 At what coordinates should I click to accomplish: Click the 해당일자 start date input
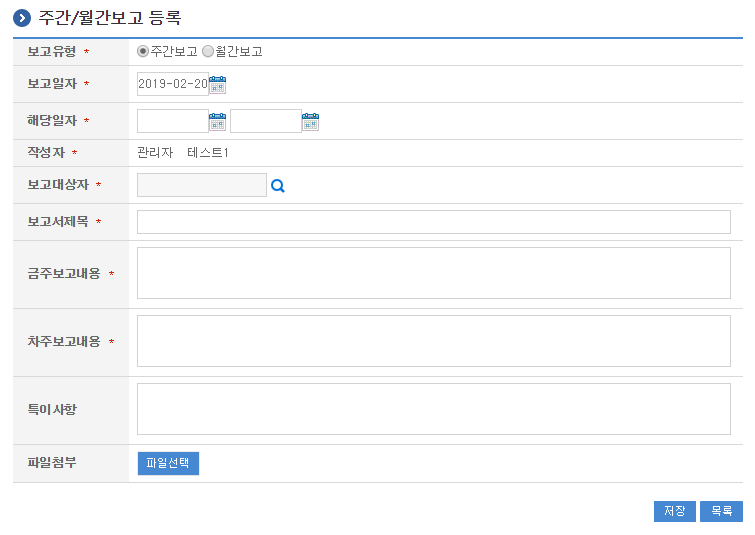tap(172, 122)
